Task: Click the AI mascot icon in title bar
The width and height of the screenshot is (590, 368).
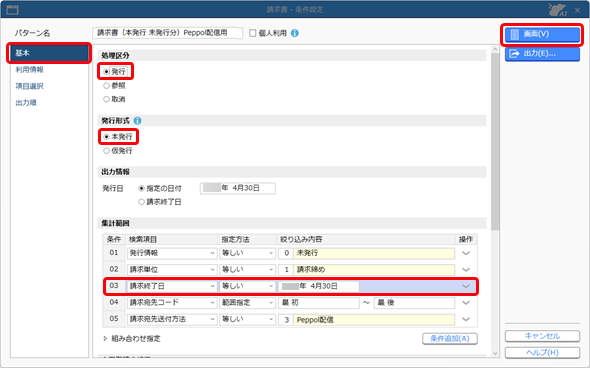Action: [x=558, y=10]
